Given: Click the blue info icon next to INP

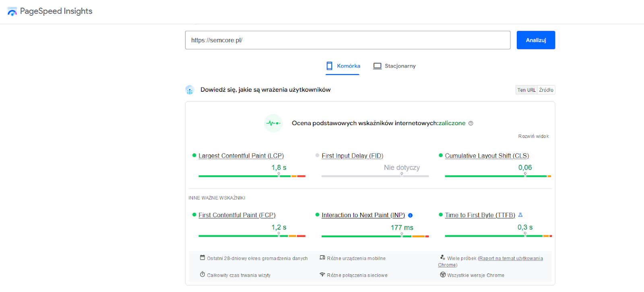Looking at the screenshot, I should click(x=410, y=215).
